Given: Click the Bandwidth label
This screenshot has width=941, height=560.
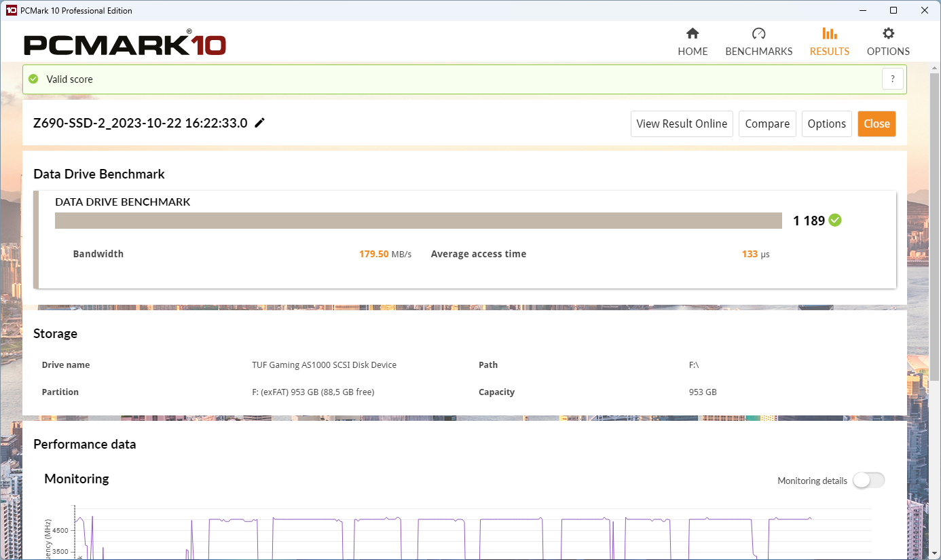Looking at the screenshot, I should point(98,254).
